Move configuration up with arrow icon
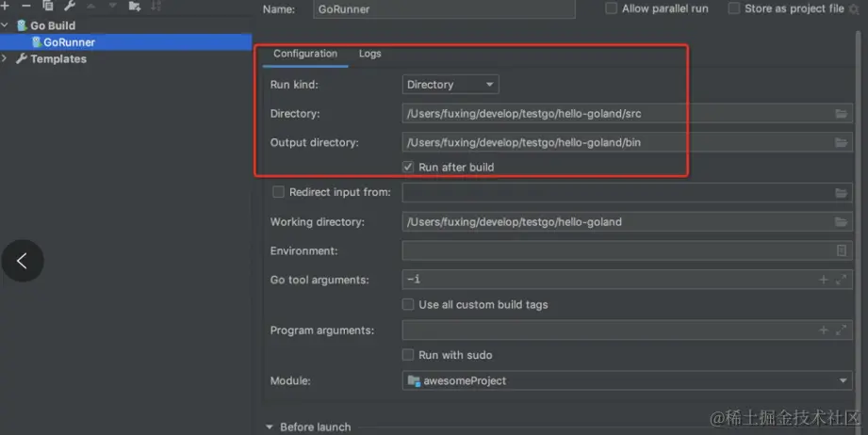 click(x=91, y=6)
